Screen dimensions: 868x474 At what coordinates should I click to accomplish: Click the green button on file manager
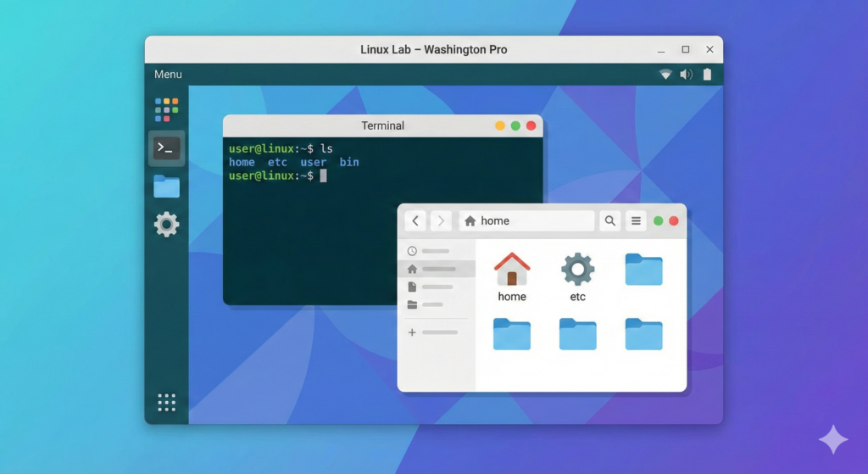click(x=658, y=221)
